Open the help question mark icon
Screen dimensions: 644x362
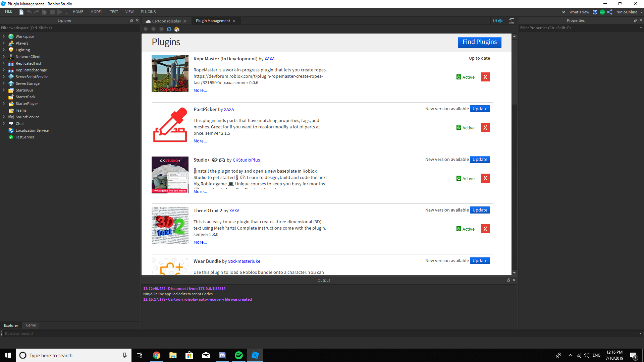click(x=595, y=12)
